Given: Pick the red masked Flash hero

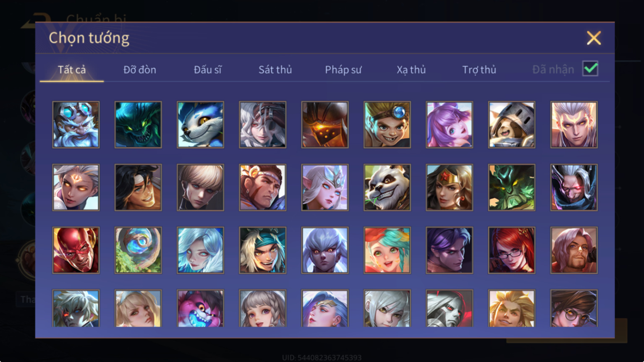Looking at the screenshot, I should pos(76,250).
